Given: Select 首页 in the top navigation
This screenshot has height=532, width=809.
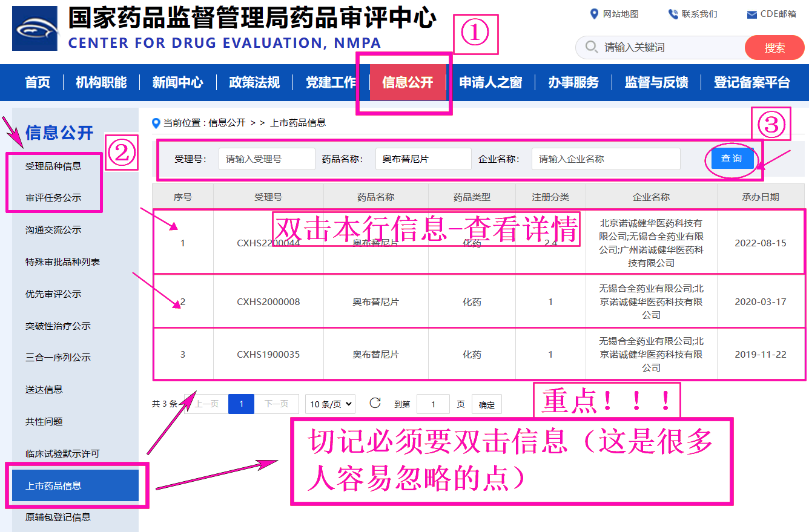Looking at the screenshot, I should [x=38, y=83].
